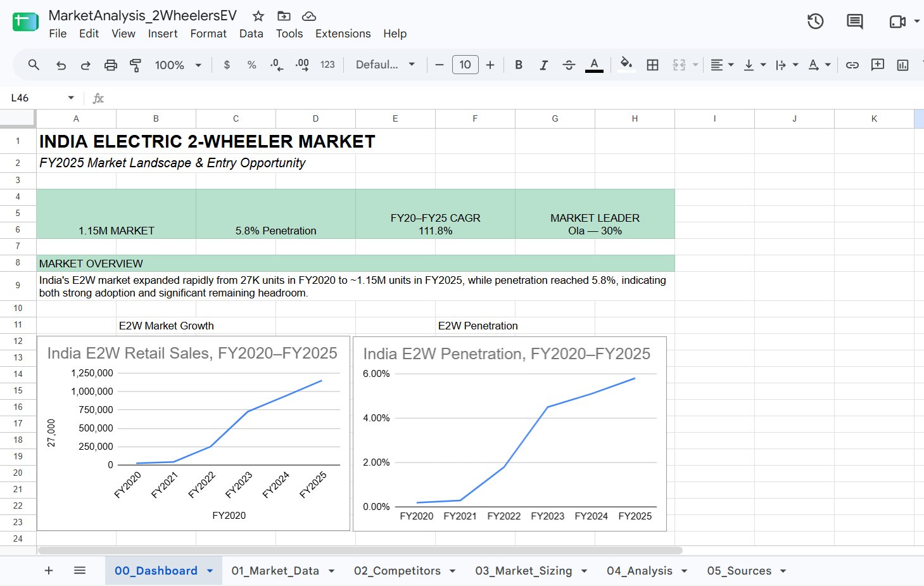The image size is (924, 586).
Task: Open version history clock icon
Action: tap(815, 22)
